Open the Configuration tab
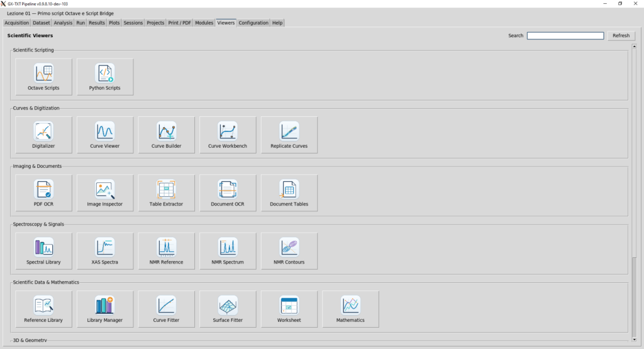This screenshot has width=644, height=349. click(x=253, y=23)
